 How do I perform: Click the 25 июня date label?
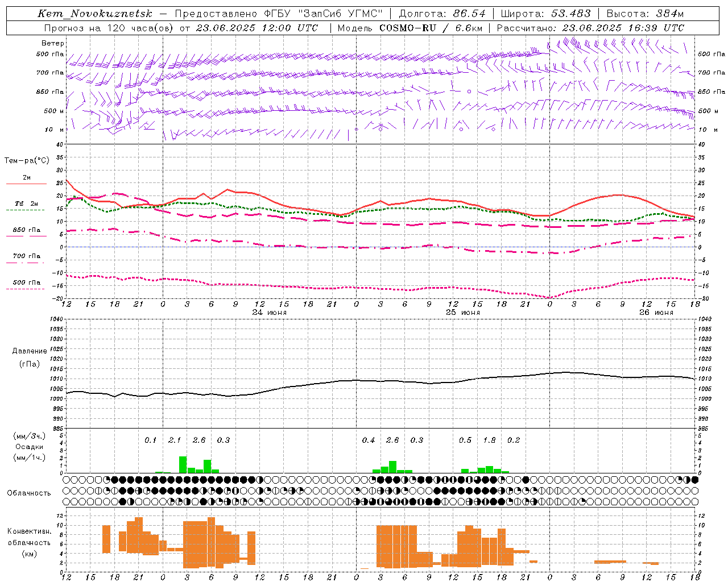click(463, 313)
